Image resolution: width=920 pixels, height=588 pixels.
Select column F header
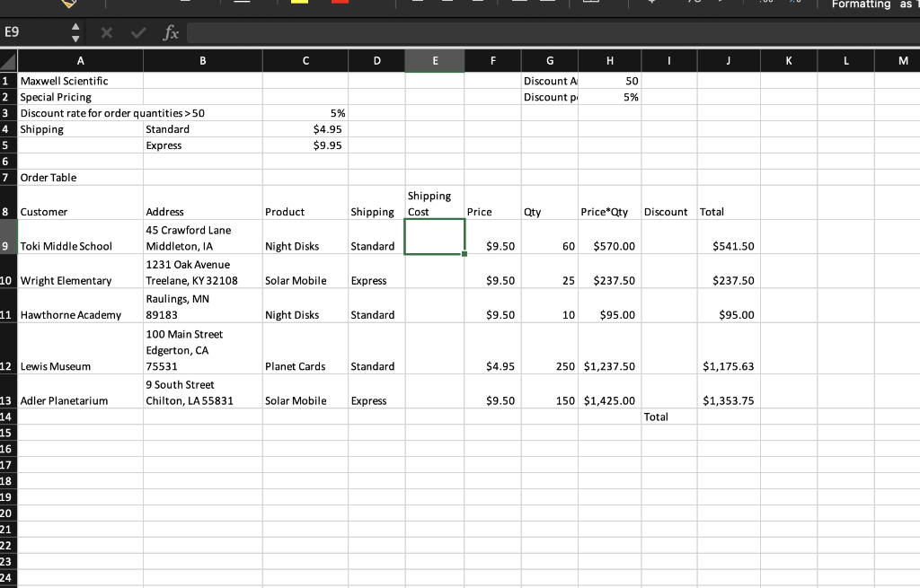click(493, 60)
